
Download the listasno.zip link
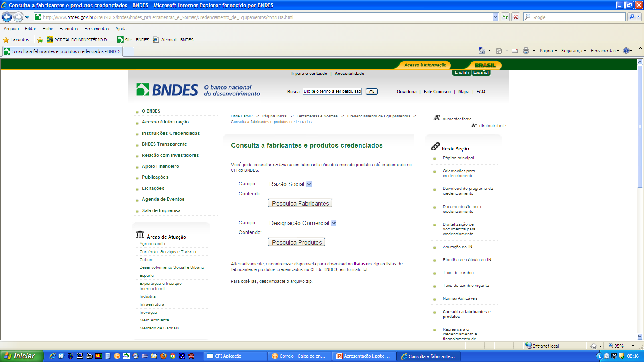366,264
